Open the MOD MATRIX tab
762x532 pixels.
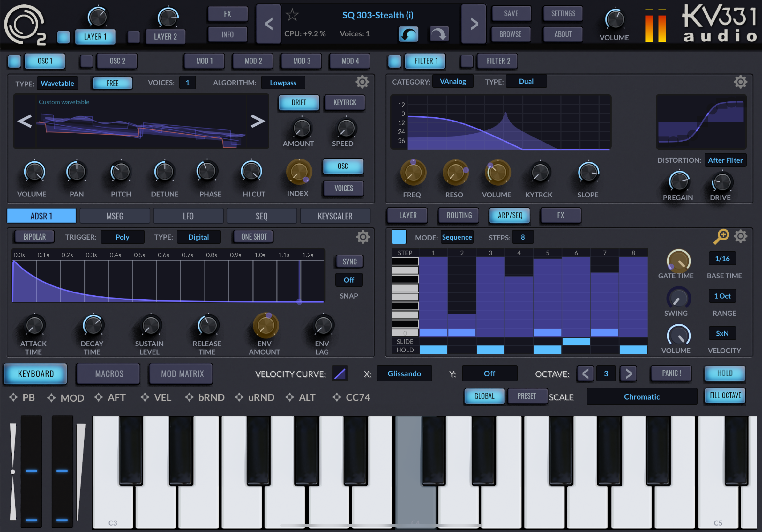pos(182,374)
